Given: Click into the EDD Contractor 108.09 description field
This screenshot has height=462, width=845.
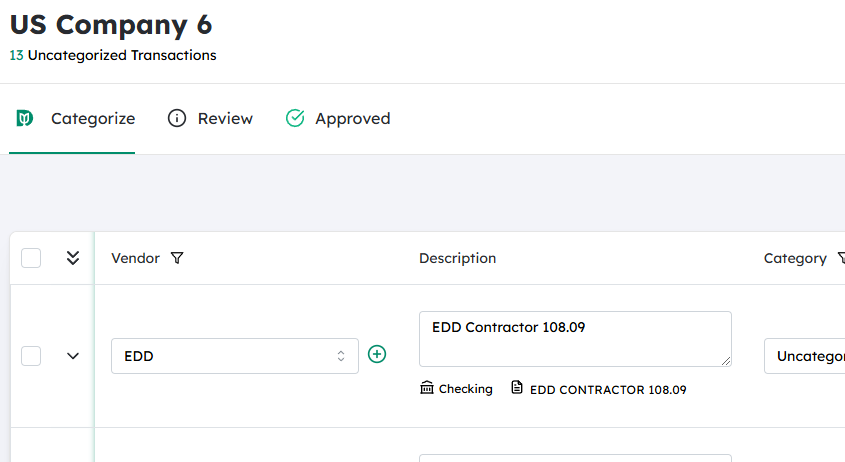Looking at the screenshot, I should point(575,338).
